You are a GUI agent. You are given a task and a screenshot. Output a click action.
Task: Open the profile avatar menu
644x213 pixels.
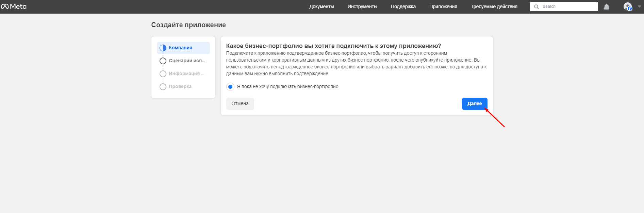(x=628, y=6)
